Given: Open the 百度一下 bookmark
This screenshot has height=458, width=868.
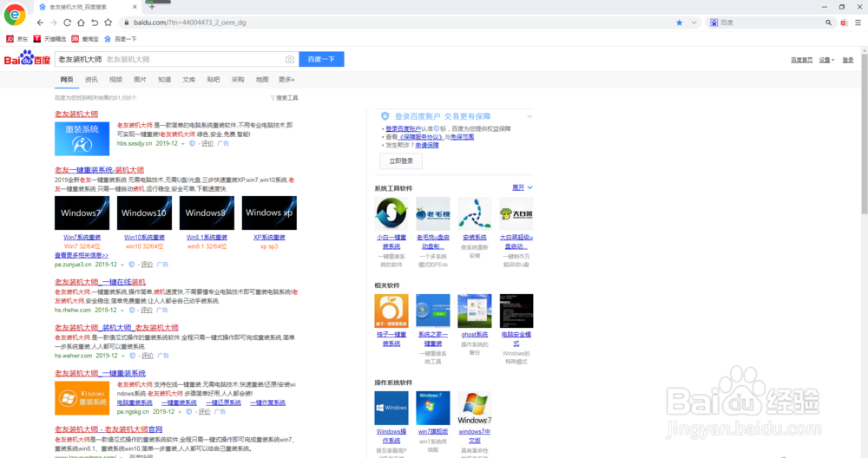Looking at the screenshot, I should point(120,39).
